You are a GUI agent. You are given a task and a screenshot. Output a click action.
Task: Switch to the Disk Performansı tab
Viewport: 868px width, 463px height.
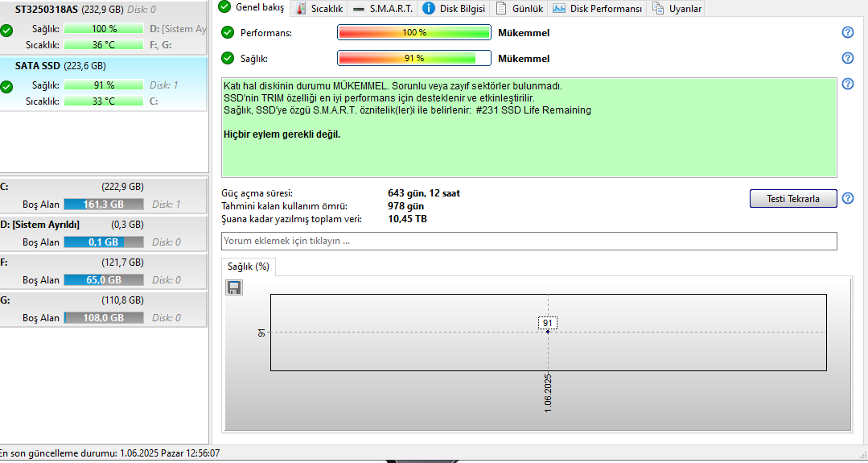pyautogui.click(x=598, y=8)
